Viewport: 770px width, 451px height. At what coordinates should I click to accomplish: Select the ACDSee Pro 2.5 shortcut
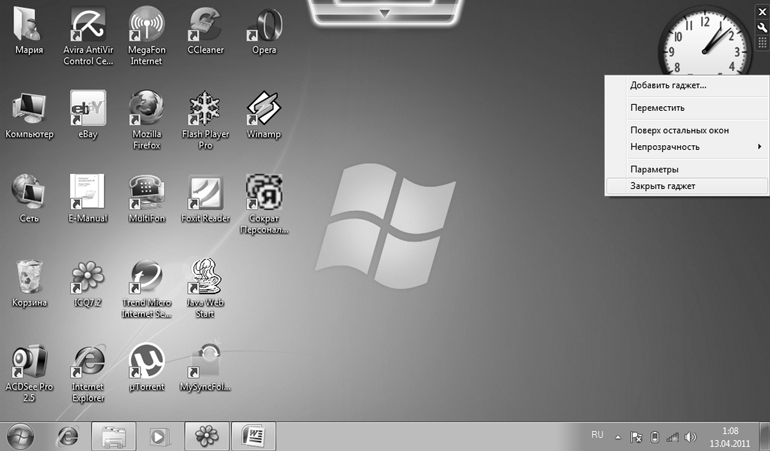pos(29,373)
